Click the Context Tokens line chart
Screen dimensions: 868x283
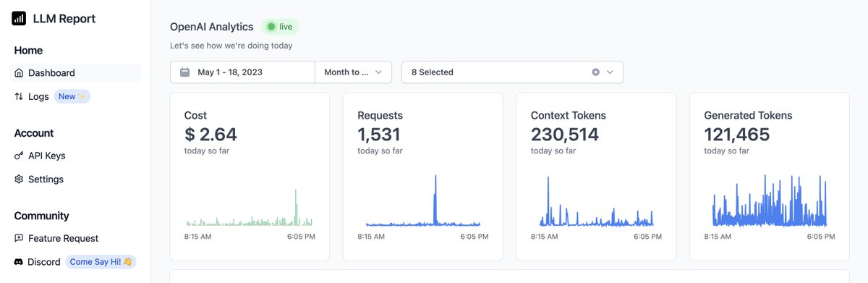[596, 200]
